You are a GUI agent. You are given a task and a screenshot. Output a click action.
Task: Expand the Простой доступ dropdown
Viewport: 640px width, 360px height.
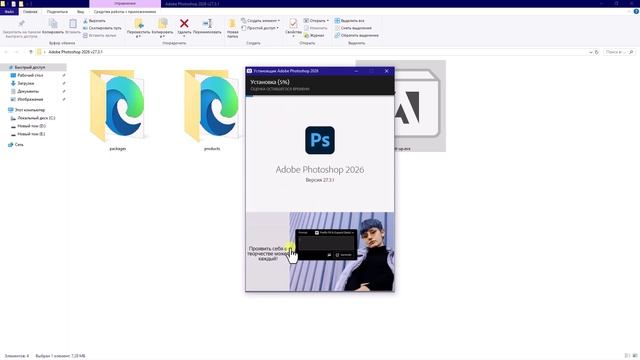[x=260, y=28]
